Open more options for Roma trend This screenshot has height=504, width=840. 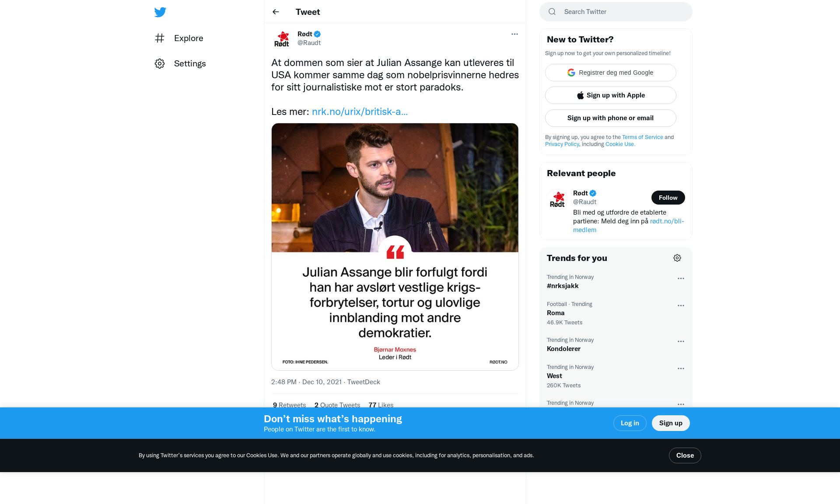[x=681, y=306]
